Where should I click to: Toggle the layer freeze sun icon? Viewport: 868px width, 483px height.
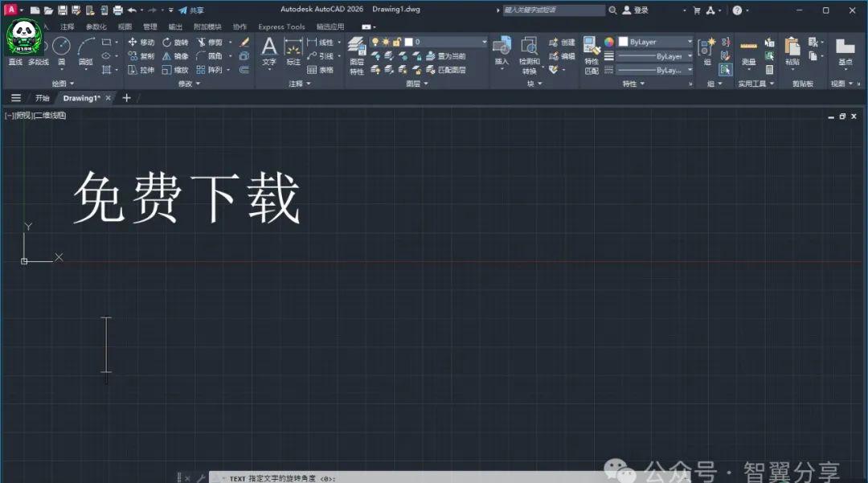[x=385, y=42]
